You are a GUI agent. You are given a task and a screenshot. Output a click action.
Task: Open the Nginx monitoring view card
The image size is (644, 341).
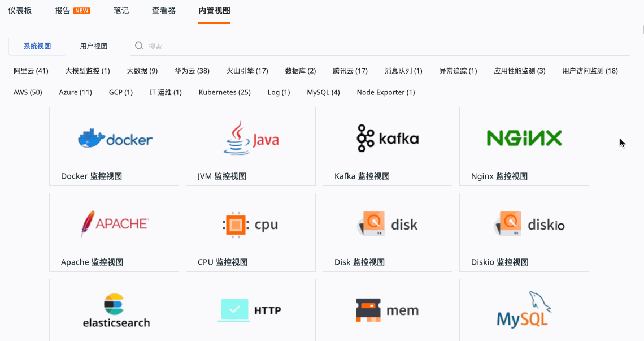[524, 146]
